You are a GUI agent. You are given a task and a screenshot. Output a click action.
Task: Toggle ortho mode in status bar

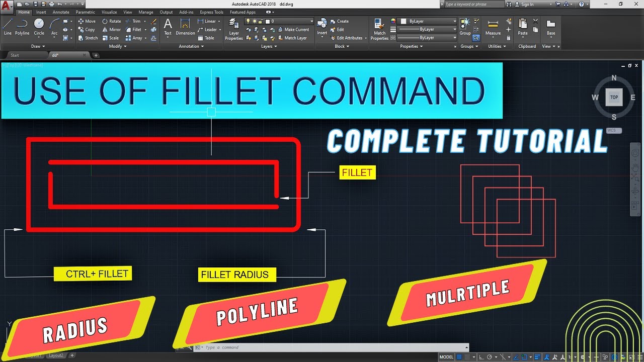tap(481, 357)
